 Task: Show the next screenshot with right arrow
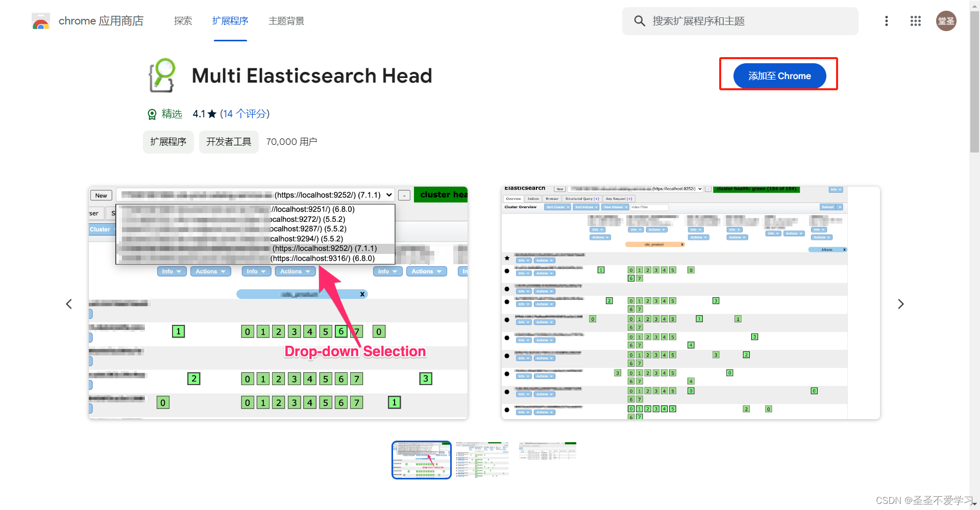tap(901, 304)
